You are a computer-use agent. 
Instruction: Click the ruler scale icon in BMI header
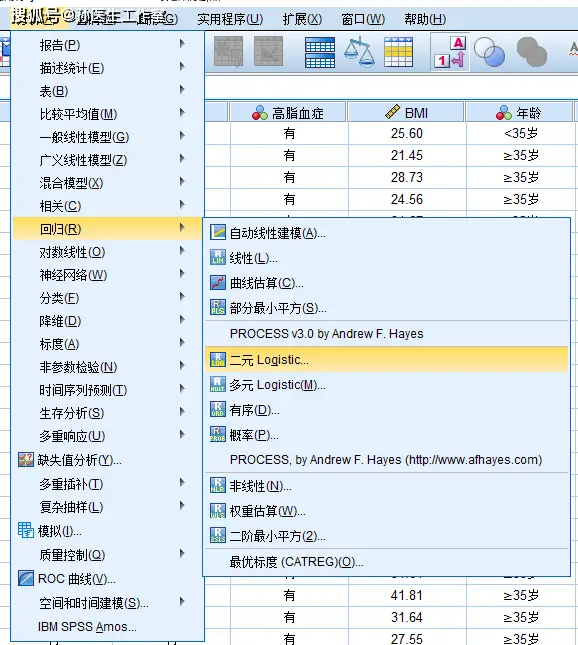(392, 111)
